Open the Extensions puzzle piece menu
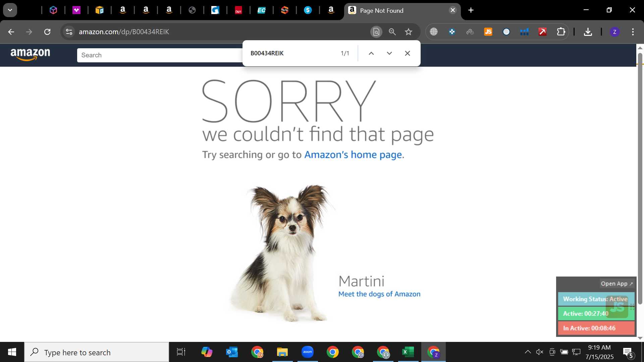Viewport: 644px width, 362px height. 561,32
